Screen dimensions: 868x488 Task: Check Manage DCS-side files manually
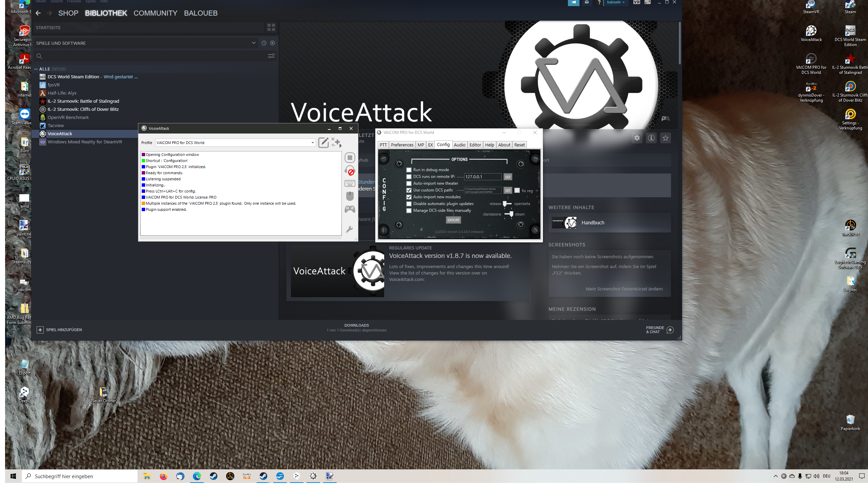coord(409,210)
